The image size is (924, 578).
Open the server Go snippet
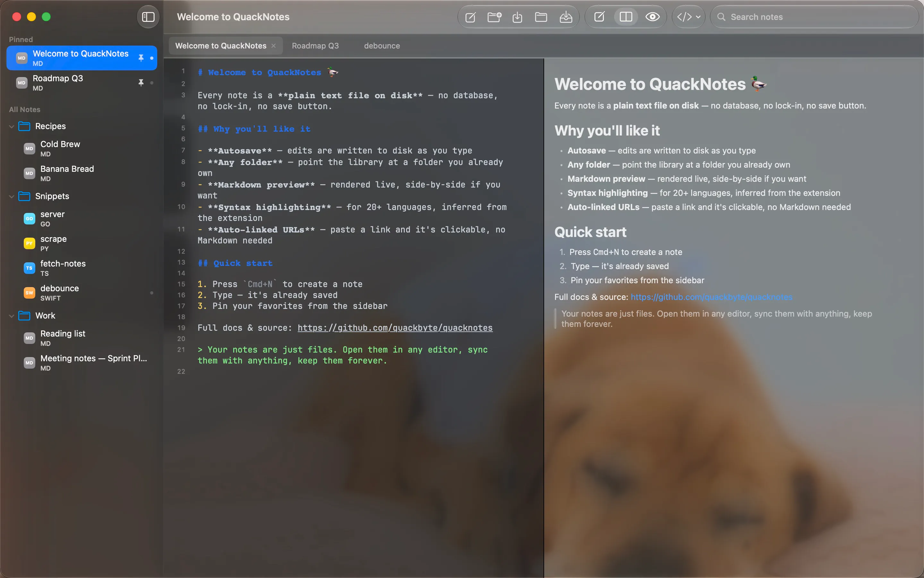[82, 219]
